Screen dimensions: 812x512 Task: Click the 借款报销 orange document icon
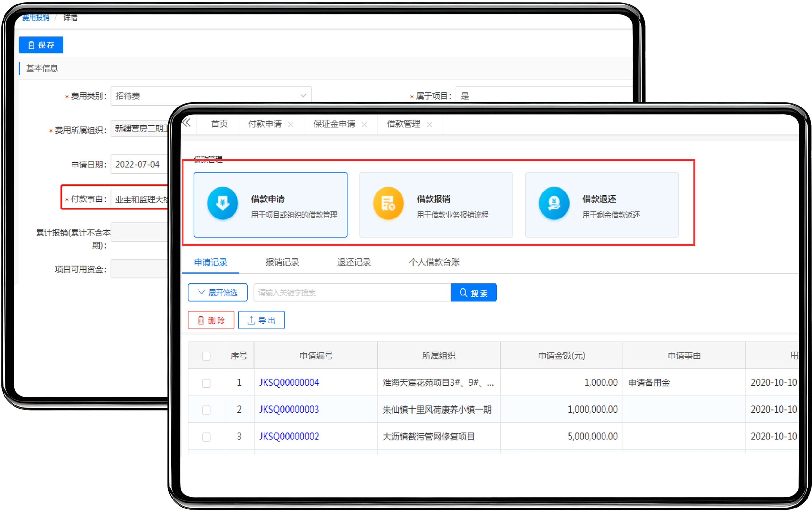[x=388, y=203]
